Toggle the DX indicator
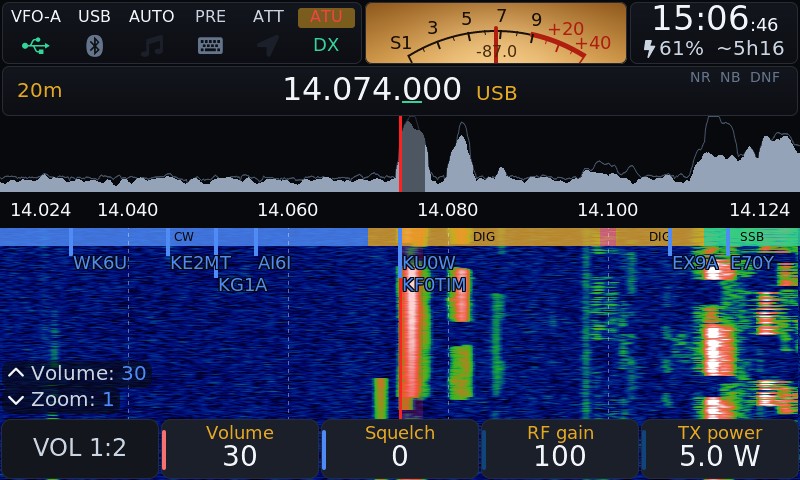 326,45
